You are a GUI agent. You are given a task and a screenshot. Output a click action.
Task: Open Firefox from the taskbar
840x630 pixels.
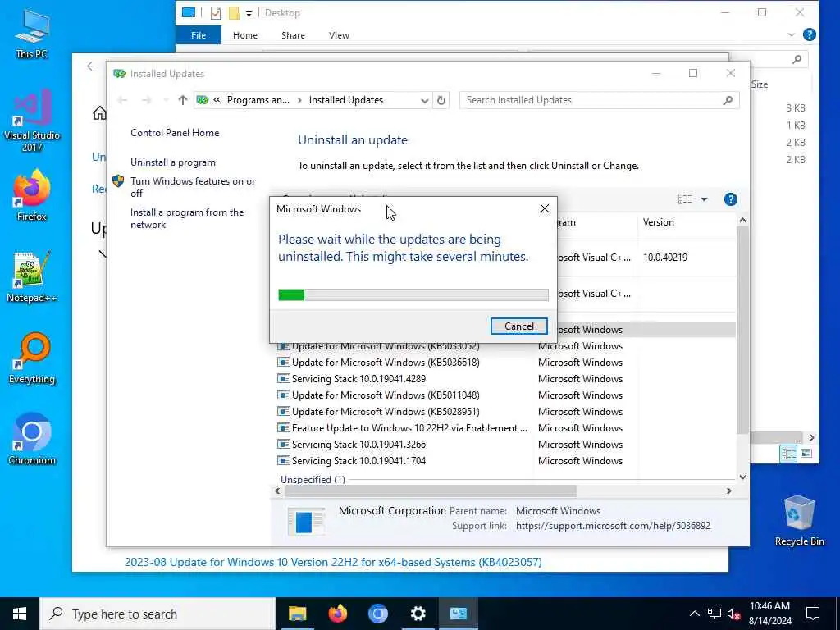click(x=337, y=614)
